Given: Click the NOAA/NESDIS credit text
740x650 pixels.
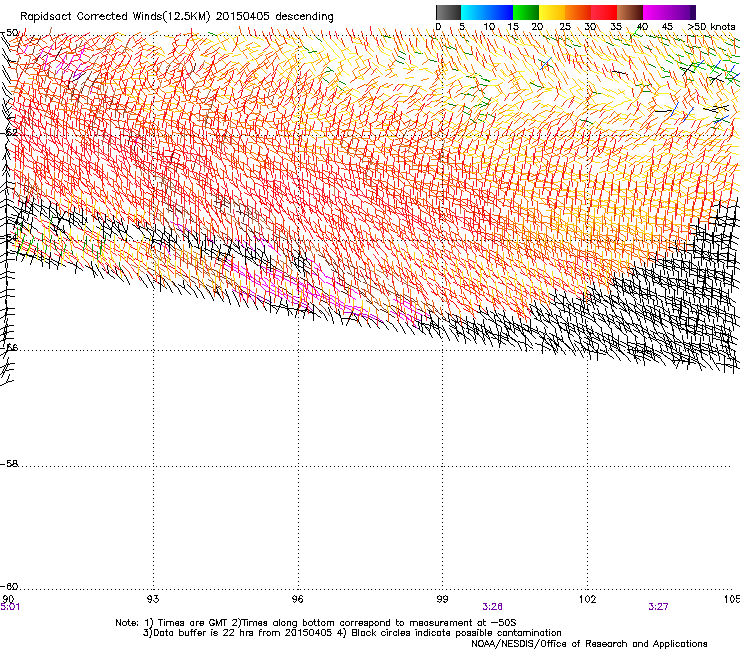Looking at the screenshot, I should [x=589, y=644].
